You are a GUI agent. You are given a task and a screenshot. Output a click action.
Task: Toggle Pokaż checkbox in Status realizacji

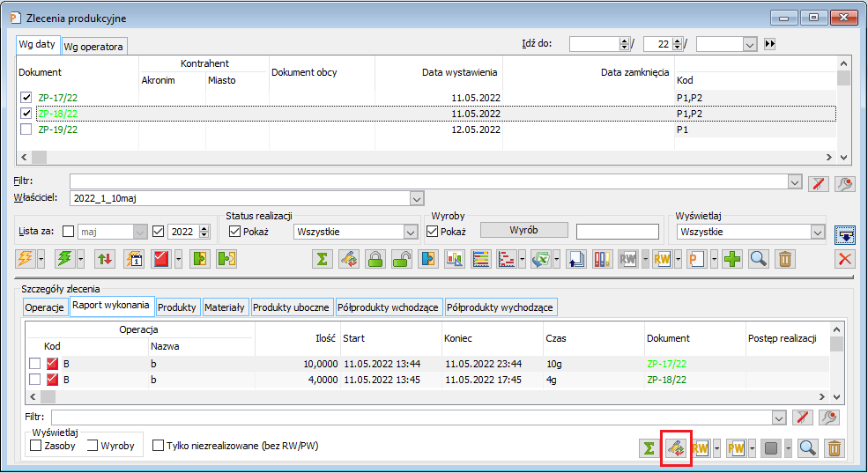coord(234,232)
